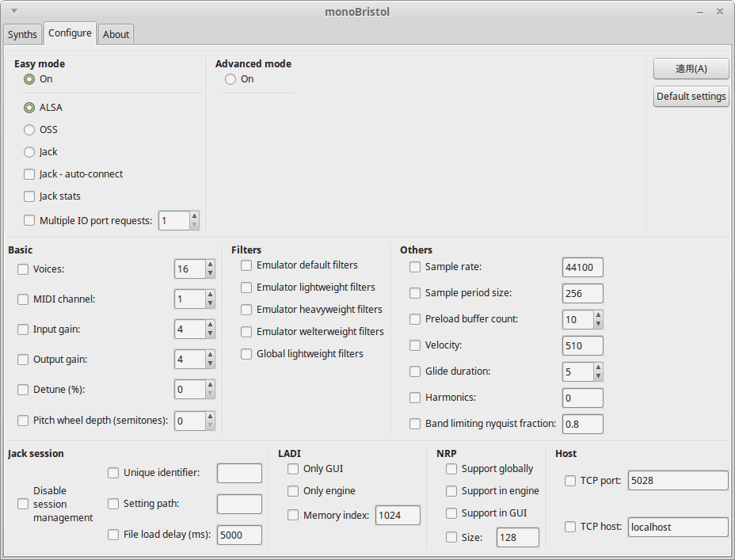Decrease the Glide duration value
735x560 pixels.
click(598, 376)
